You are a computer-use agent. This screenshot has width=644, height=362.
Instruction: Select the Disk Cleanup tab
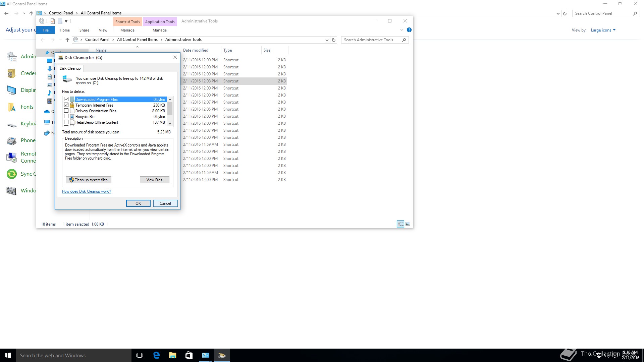coord(70,68)
